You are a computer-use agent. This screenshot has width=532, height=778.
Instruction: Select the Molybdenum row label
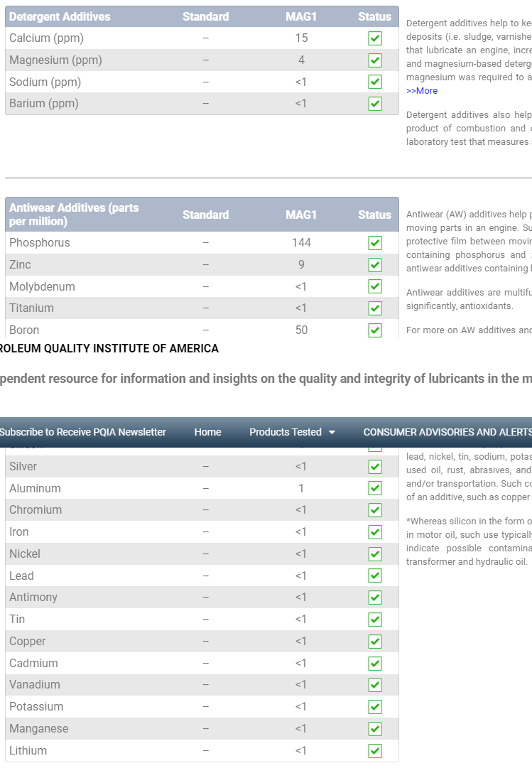pos(42,286)
